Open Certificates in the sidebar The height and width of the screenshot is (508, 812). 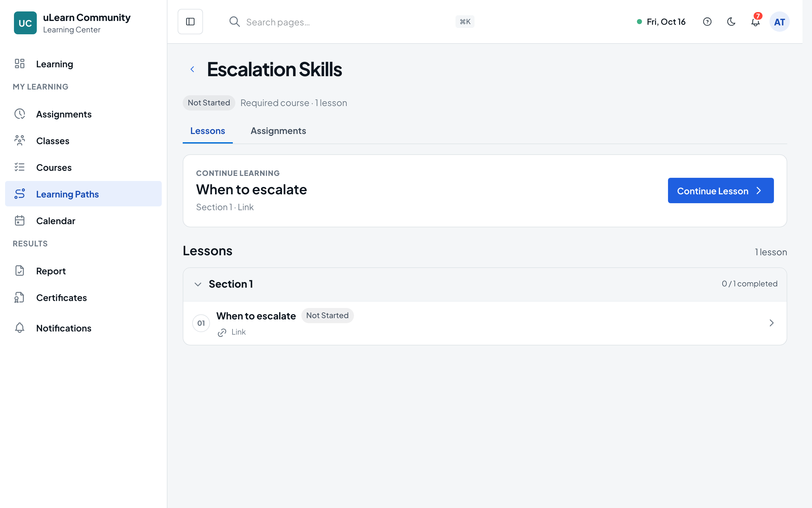pyautogui.click(x=83, y=297)
